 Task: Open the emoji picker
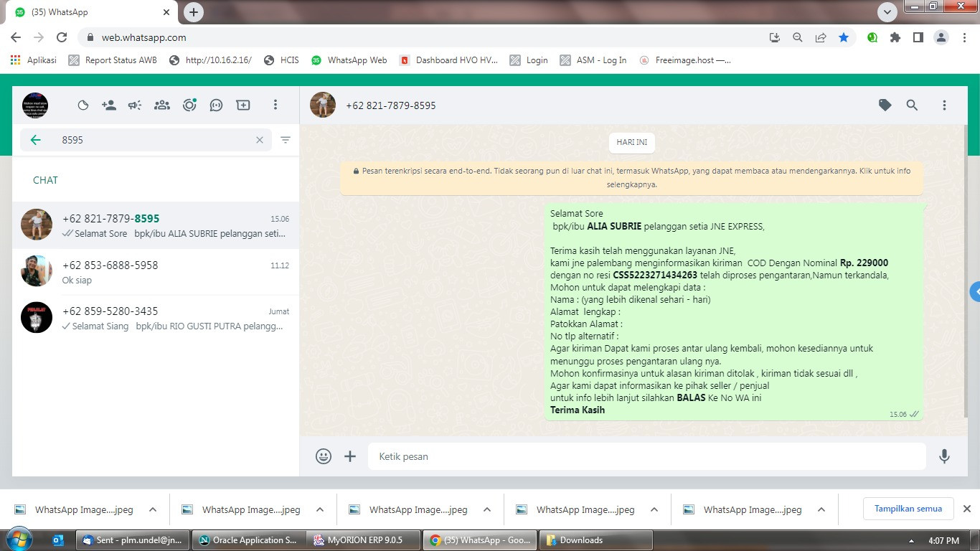[x=324, y=456]
